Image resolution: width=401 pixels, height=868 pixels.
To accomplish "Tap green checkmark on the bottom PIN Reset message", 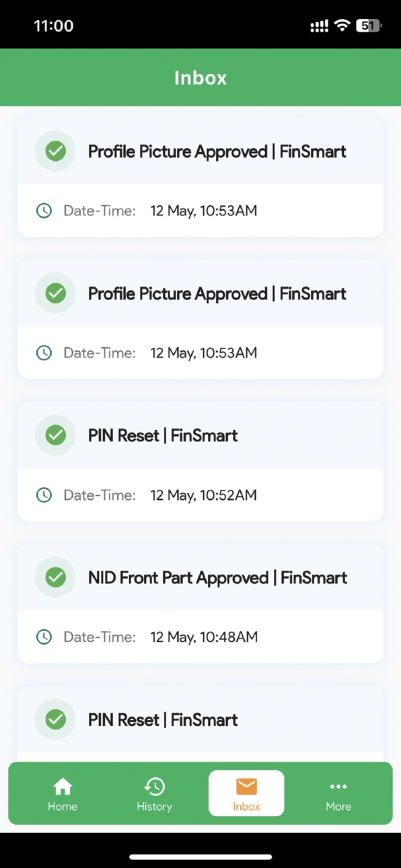I will 55,719.
